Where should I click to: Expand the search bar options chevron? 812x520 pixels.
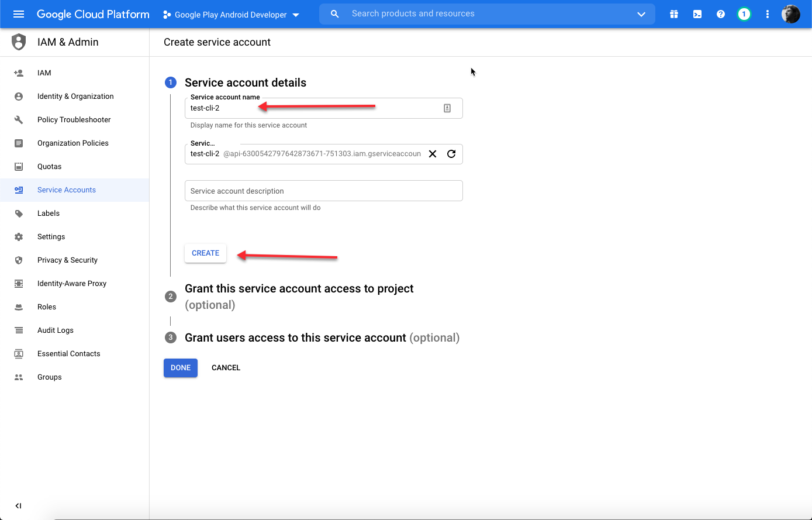(x=641, y=14)
